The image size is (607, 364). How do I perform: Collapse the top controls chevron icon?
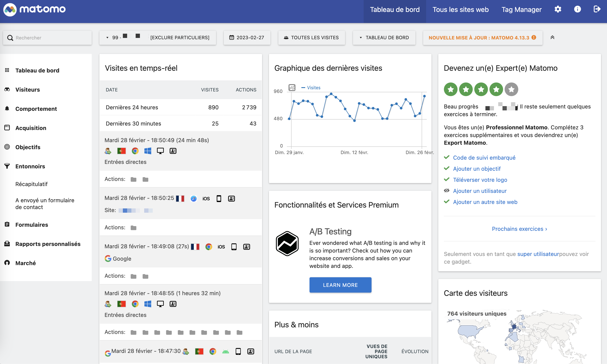[552, 37]
